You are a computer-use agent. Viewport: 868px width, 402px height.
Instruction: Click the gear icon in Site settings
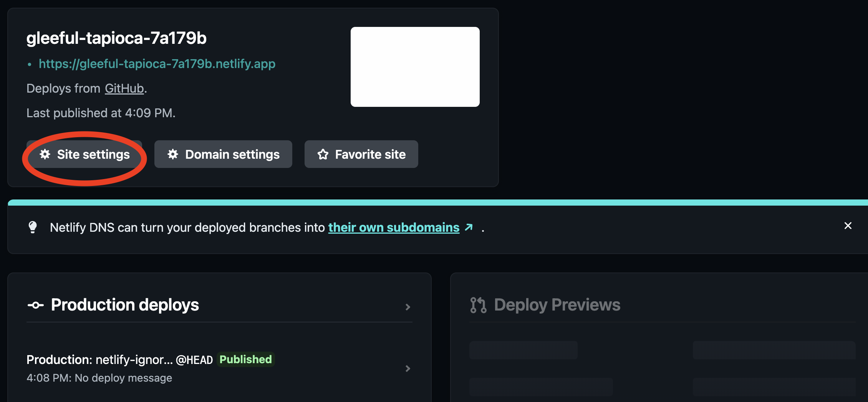click(45, 154)
